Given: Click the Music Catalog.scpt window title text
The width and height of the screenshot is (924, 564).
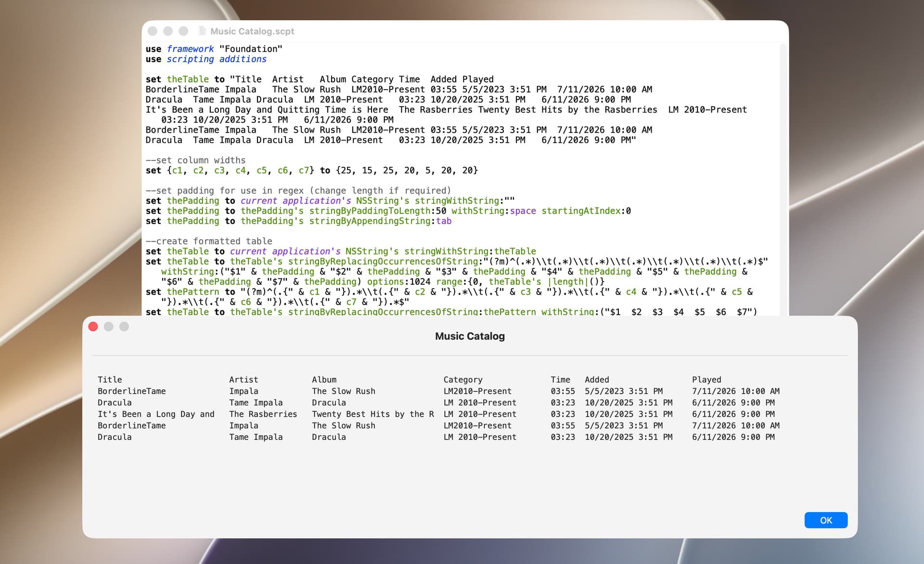Looking at the screenshot, I should [x=252, y=31].
